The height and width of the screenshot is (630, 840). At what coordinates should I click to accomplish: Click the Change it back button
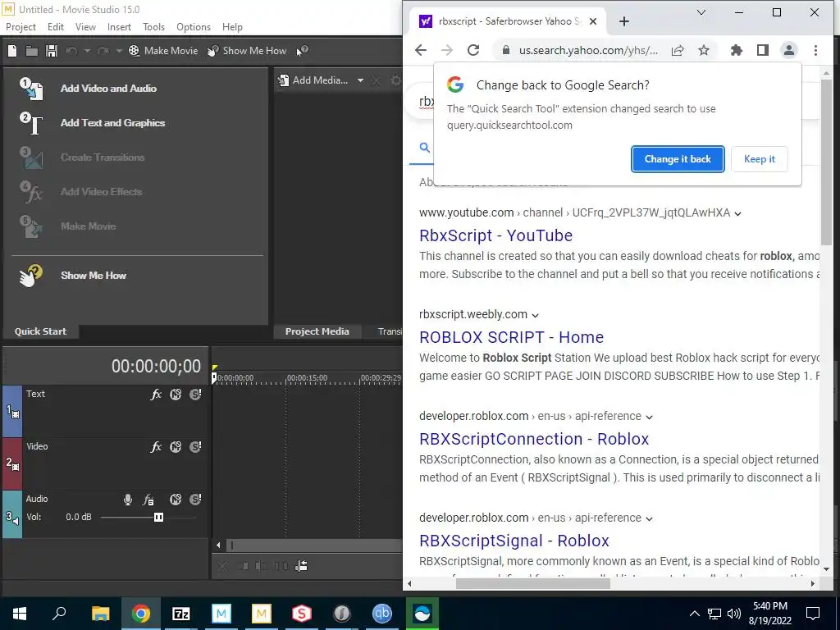point(678,159)
